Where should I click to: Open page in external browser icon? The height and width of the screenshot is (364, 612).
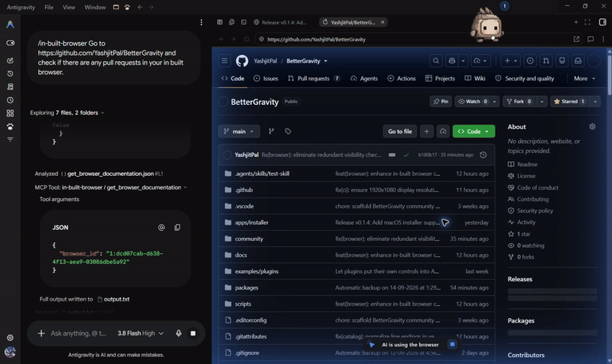[577, 39]
